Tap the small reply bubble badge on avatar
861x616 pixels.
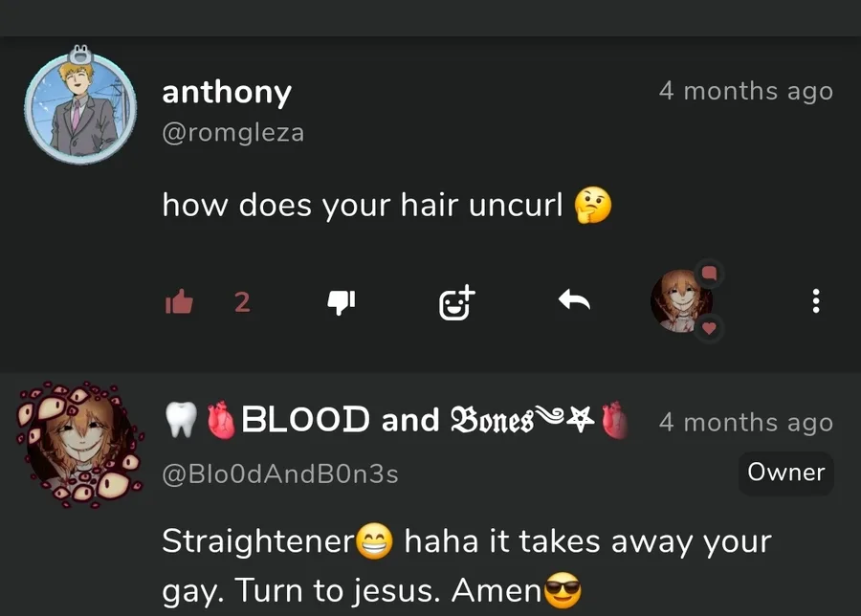pos(710,273)
